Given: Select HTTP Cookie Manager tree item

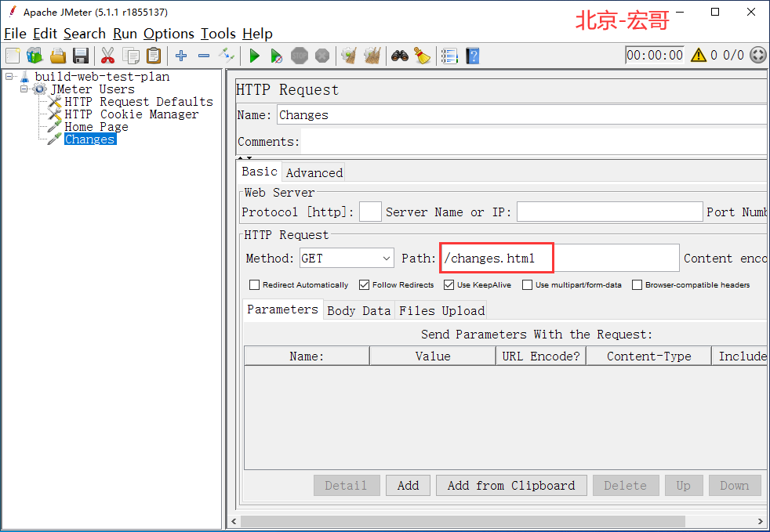Looking at the screenshot, I should 132,114.
